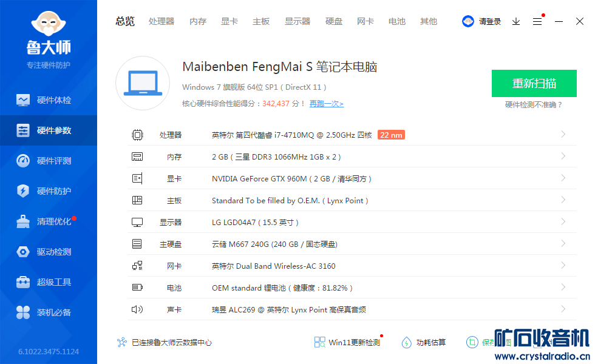595x364 pixels.
Task: Click the download arrow icon
Action: [x=516, y=22]
